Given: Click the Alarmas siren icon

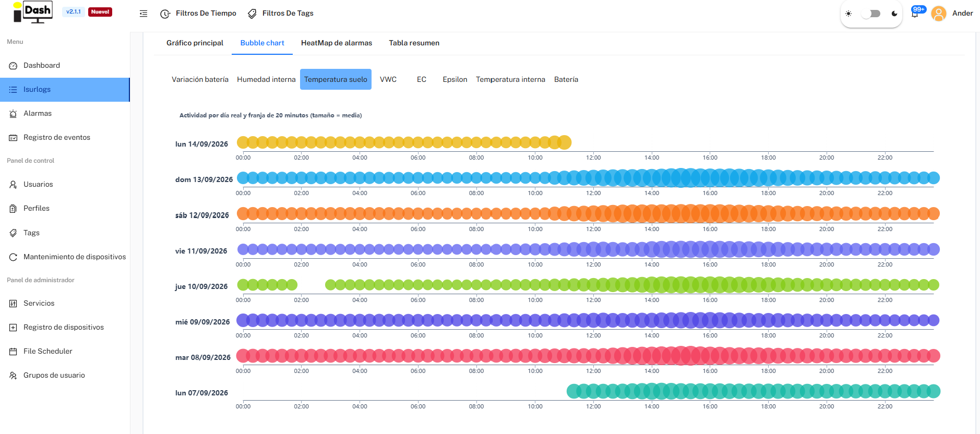Looking at the screenshot, I should click(13, 114).
